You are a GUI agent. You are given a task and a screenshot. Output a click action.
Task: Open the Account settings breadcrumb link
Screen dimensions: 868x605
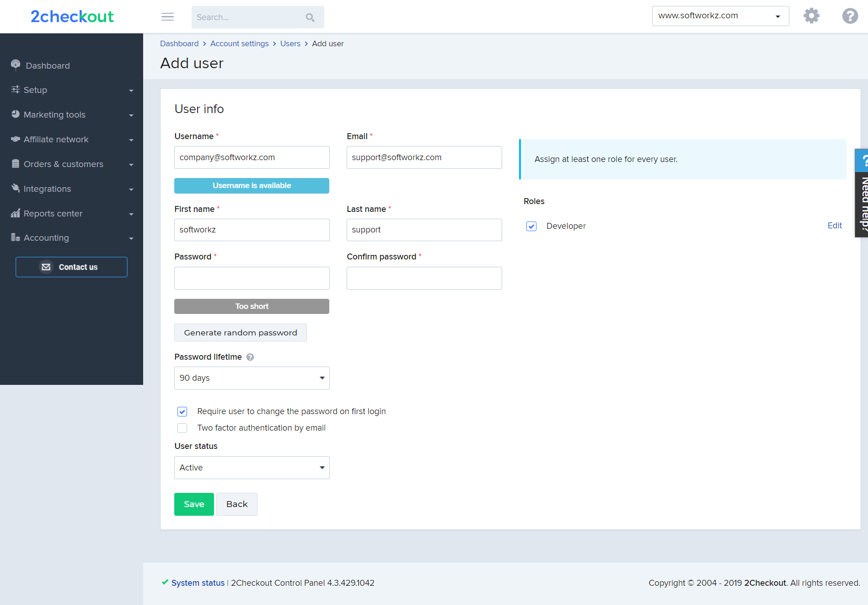point(240,43)
